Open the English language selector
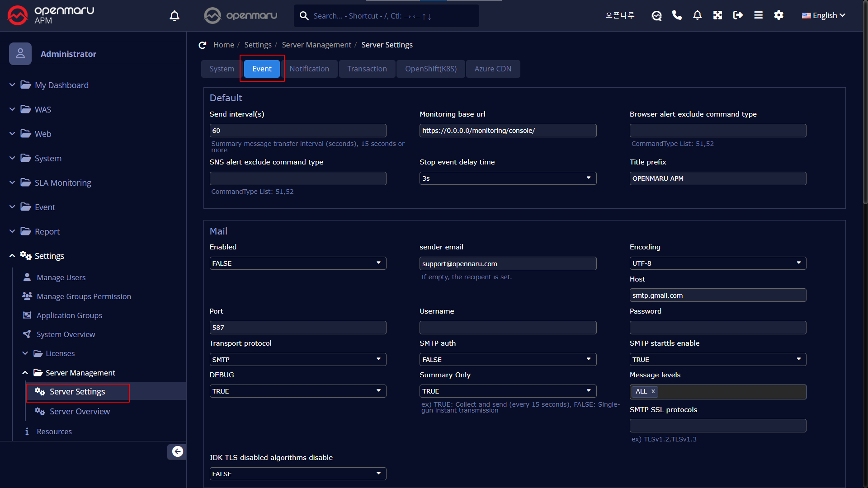This screenshot has width=868, height=488. (x=824, y=15)
